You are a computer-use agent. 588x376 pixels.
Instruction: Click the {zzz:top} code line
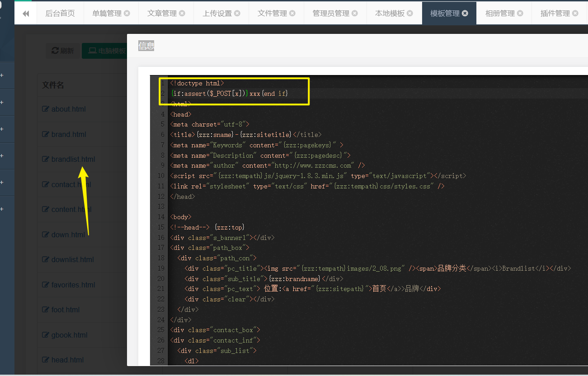207,227
